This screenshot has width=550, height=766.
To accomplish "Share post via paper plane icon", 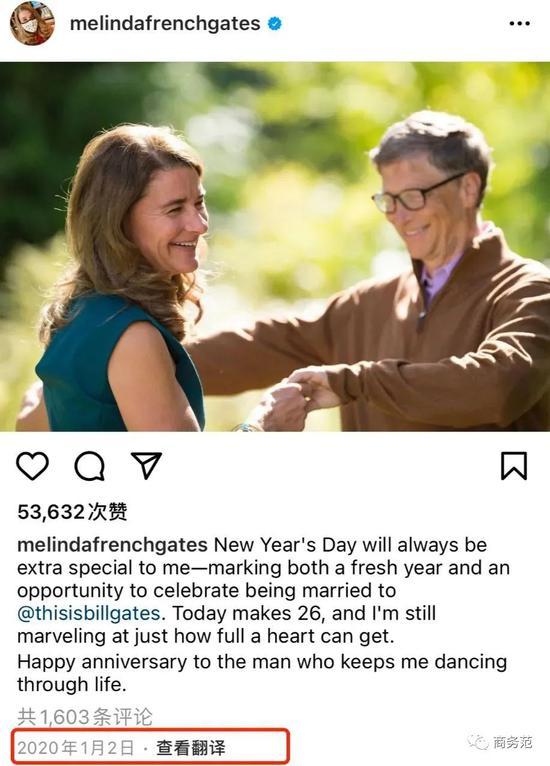I will click(146, 465).
